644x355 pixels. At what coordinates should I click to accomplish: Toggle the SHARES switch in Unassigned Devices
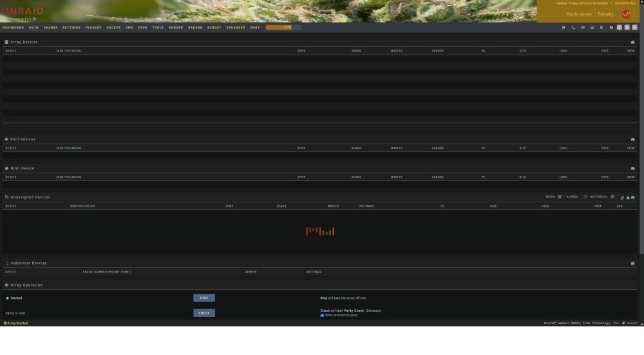[x=584, y=197]
